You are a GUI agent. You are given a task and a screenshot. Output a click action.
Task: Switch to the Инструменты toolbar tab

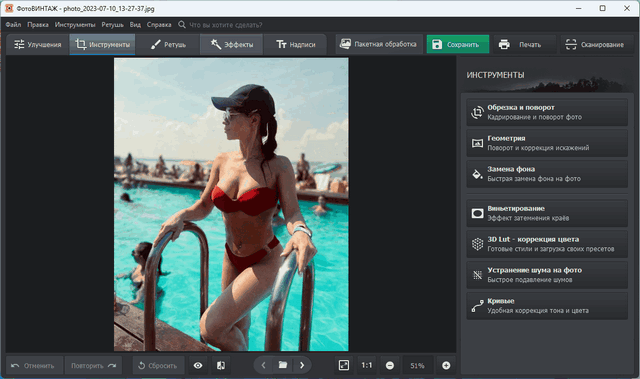[102, 44]
